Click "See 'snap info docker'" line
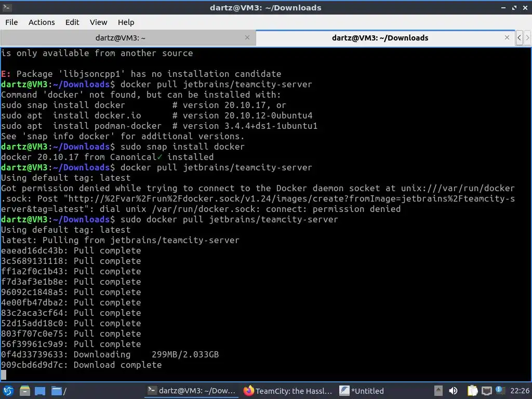This screenshot has width=532, height=399. point(123,137)
